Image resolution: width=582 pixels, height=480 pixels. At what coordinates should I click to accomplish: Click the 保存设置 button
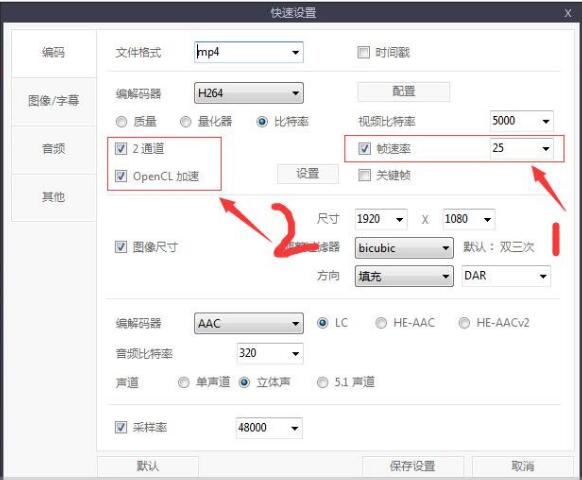413,466
